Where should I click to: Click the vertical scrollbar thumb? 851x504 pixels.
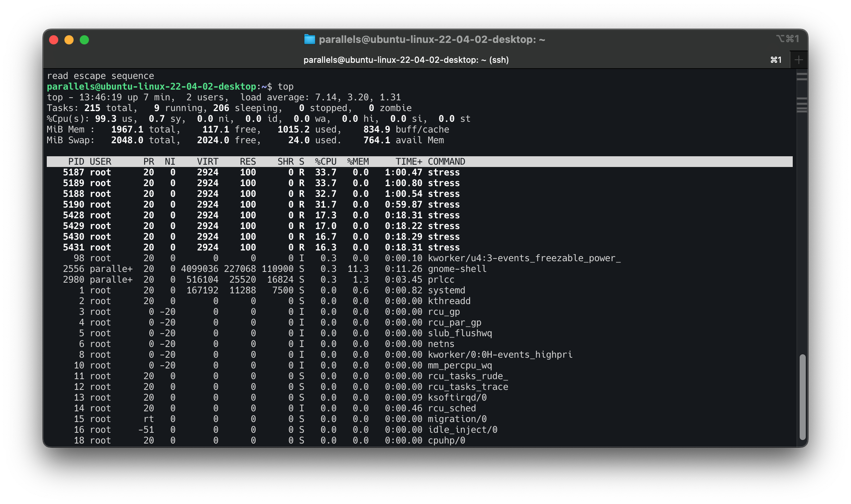(x=802, y=398)
